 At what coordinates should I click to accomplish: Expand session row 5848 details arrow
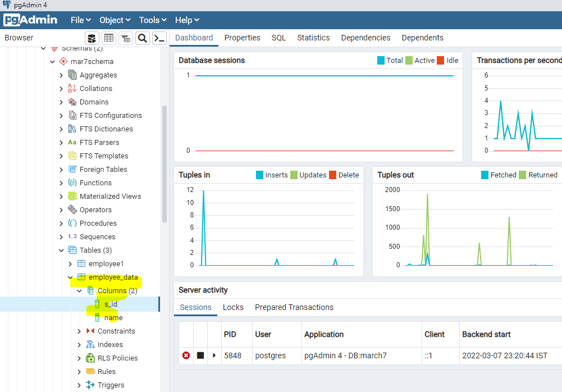(x=214, y=355)
